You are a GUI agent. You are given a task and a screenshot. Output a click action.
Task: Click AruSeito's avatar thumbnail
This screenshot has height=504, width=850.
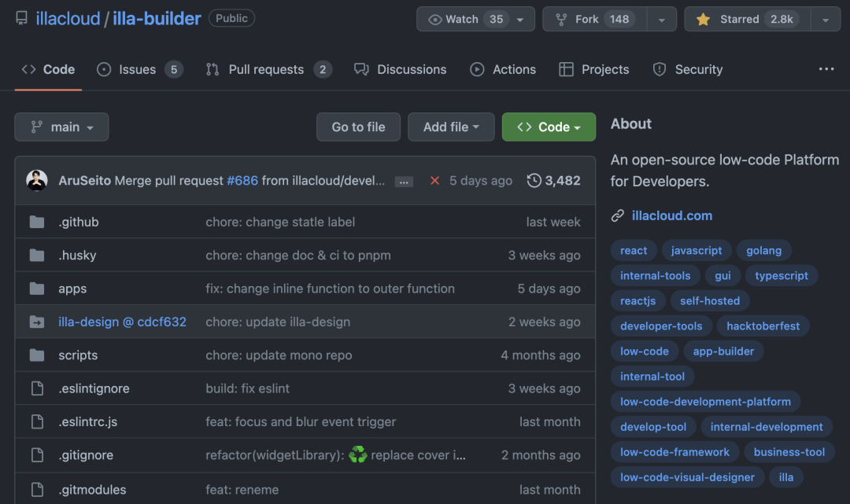click(37, 180)
